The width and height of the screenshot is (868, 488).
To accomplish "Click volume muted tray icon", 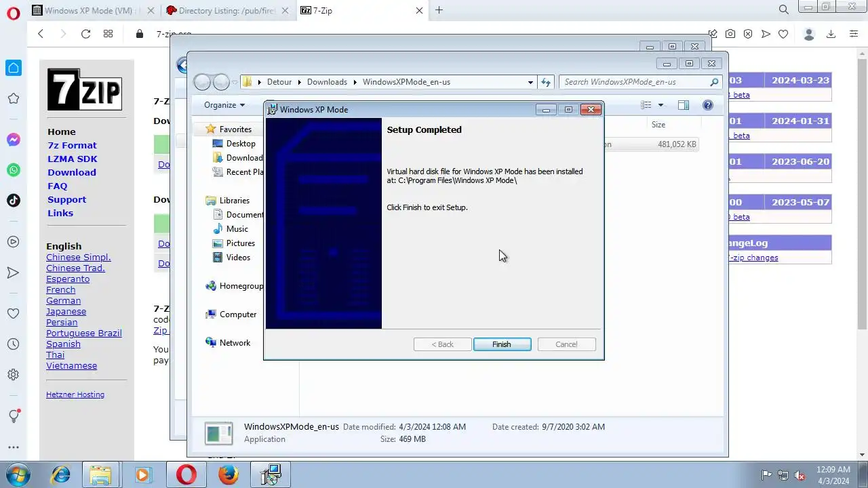I will [x=800, y=475].
